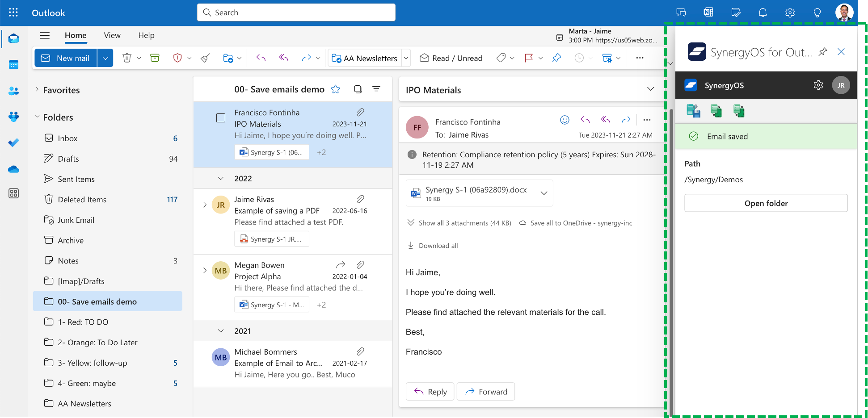This screenshot has width=868, height=418.
Task: Click the Forward button below message
Action: (486, 392)
